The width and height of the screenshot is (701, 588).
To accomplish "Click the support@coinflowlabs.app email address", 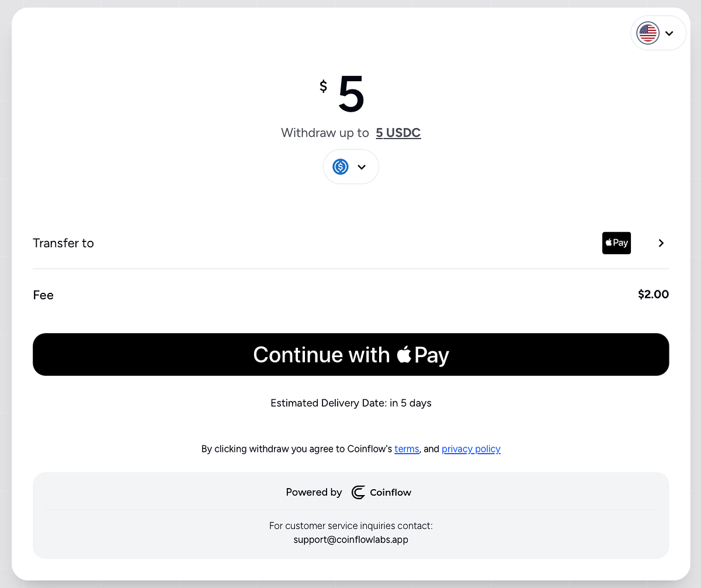I will tap(351, 539).
